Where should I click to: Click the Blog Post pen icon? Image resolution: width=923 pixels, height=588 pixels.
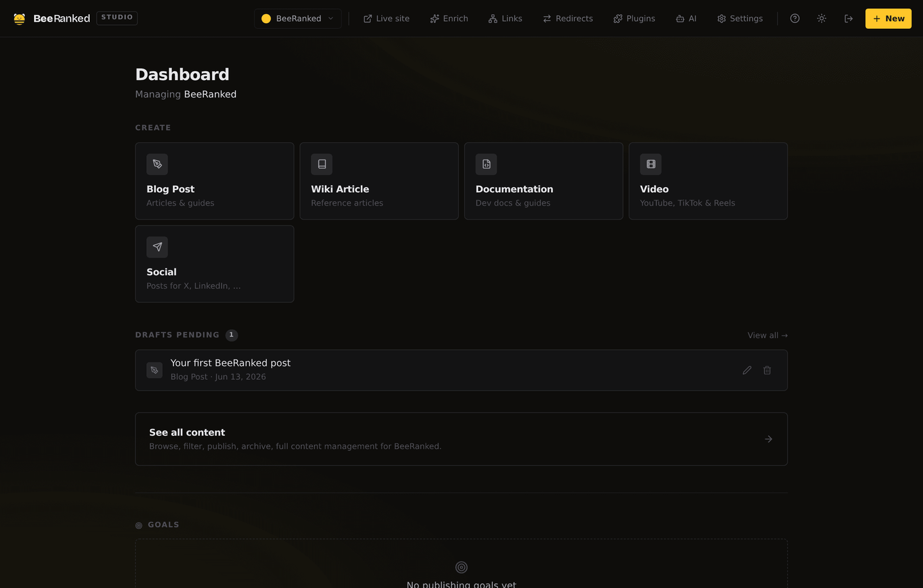click(157, 164)
